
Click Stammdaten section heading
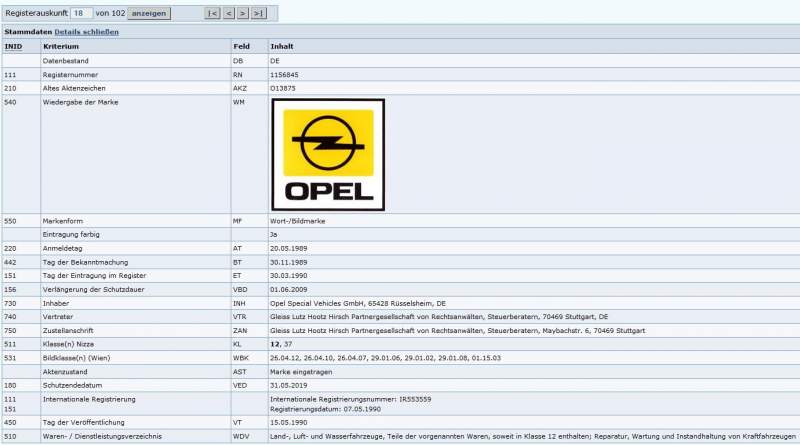click(x=28, y=32)
